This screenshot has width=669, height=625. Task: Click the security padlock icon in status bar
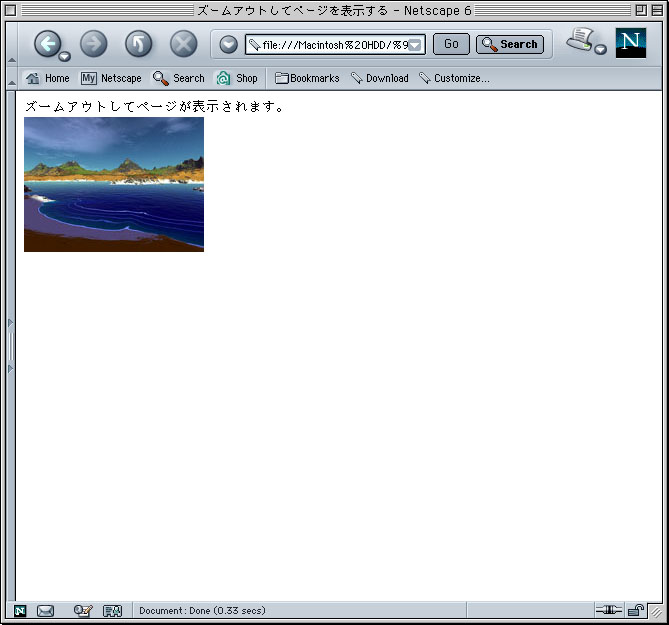click(636, 610)
